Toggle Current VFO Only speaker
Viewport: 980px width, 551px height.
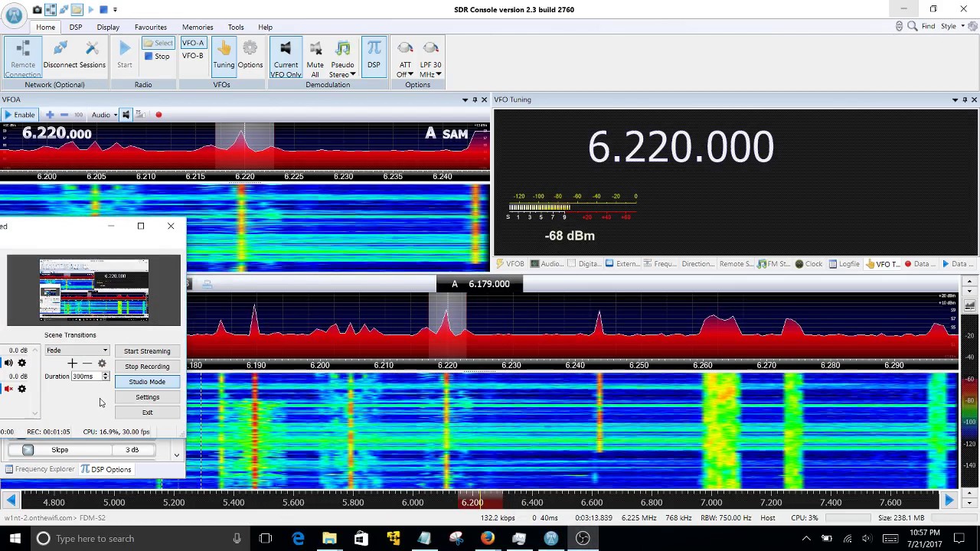286,58
